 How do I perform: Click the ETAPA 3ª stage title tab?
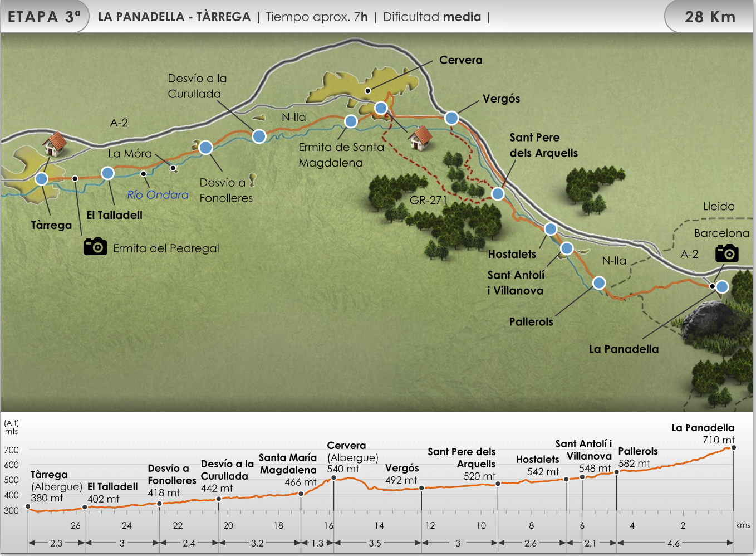tap(44, 17)
